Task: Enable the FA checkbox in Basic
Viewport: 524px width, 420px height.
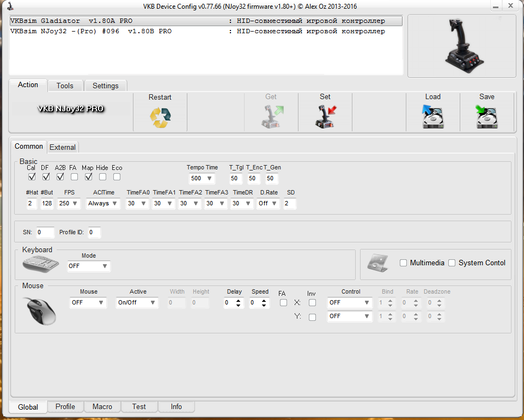Action: pos(74,176)
